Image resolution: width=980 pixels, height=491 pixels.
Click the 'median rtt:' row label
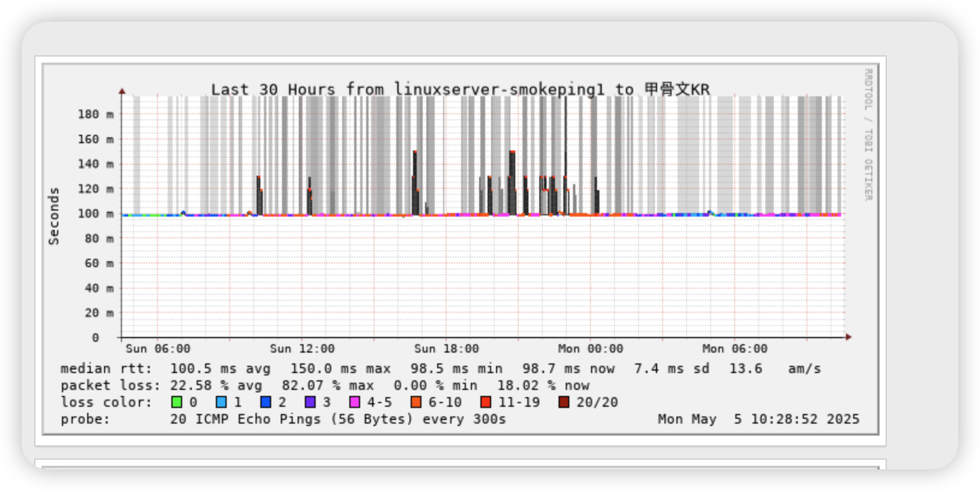click(x=106, y=369)
